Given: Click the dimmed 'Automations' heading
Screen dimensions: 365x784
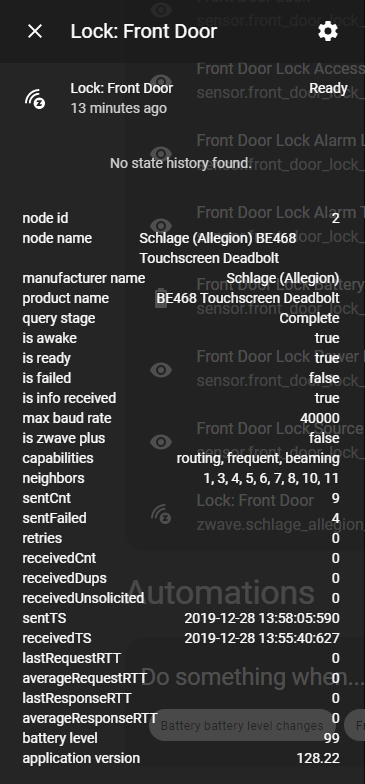Looking at the screenshot, I should pyautogui.click(x=220, y=592).
